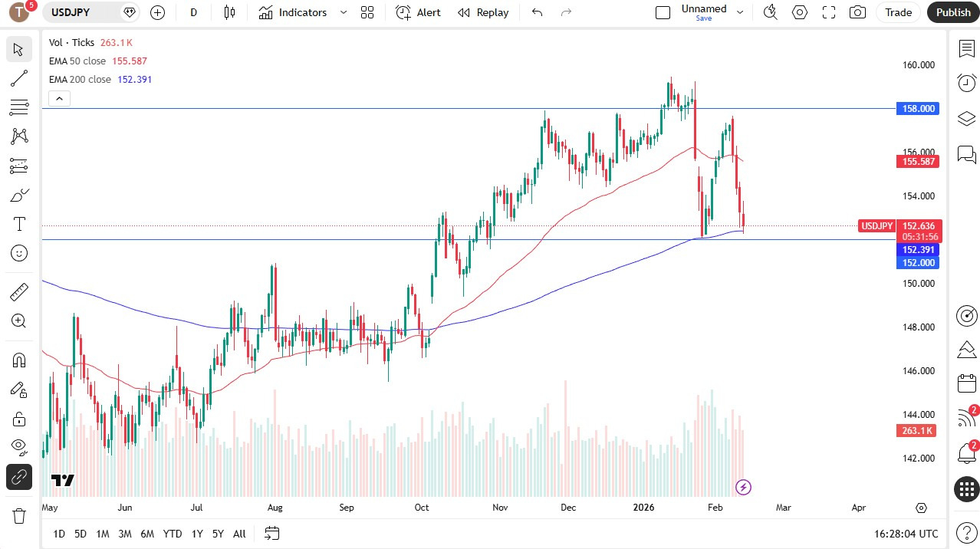Image resolution: width=980 pixels, height=549 pixels.
Task: Open the Alert creation dialog
Action: 417,12
